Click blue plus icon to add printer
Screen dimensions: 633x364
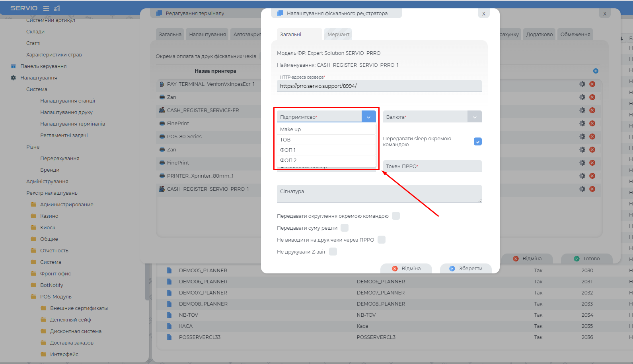(596, 71)
